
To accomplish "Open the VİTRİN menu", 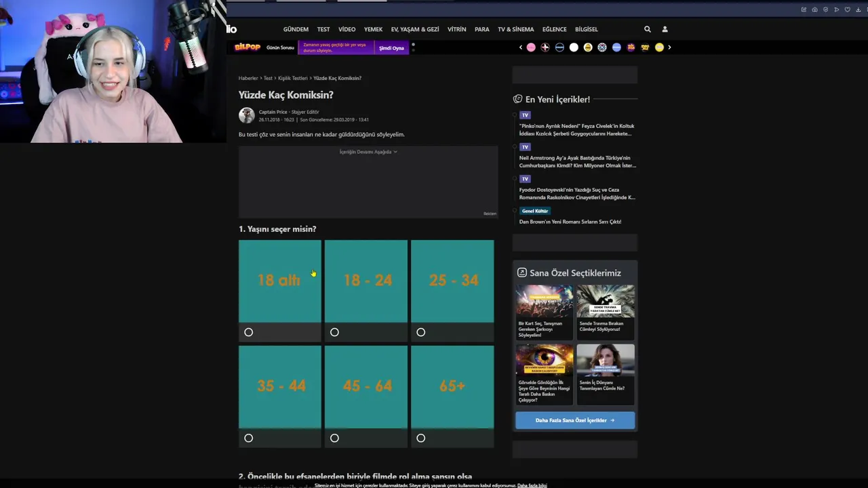I will tap(457, 29).
